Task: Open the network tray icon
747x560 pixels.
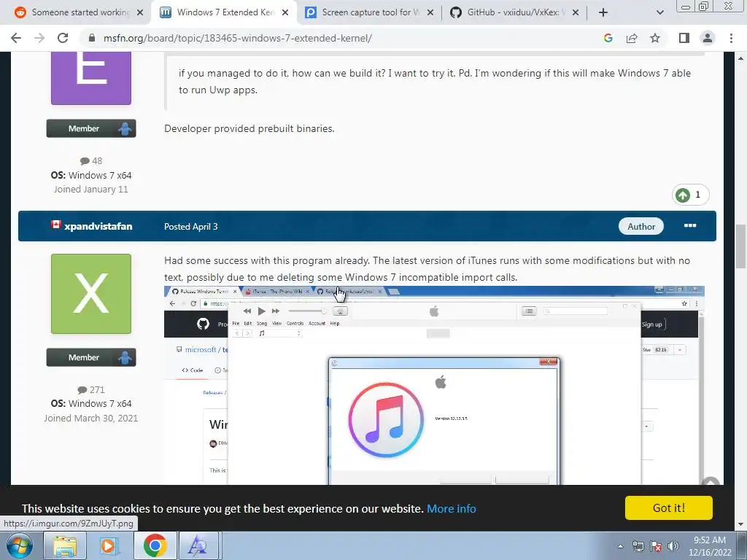Action: pyautogui.click(x=638, y=546)
